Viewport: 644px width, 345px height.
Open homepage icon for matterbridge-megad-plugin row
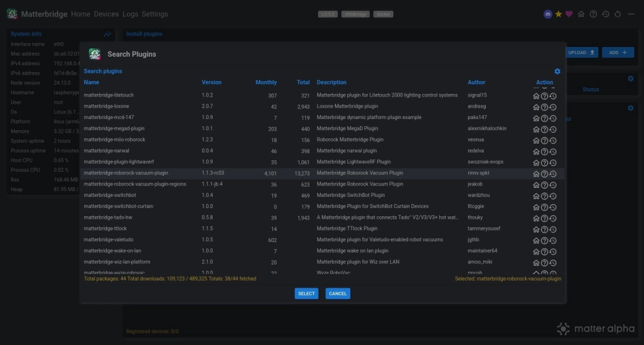pos(536,129)
